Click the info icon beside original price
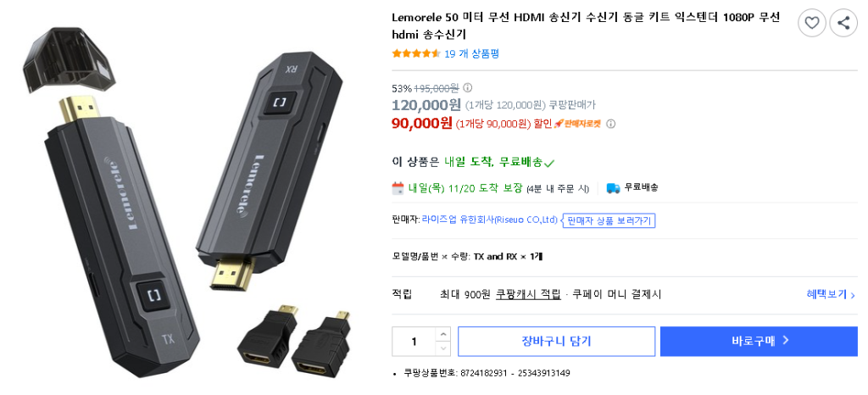 [468, 87]
